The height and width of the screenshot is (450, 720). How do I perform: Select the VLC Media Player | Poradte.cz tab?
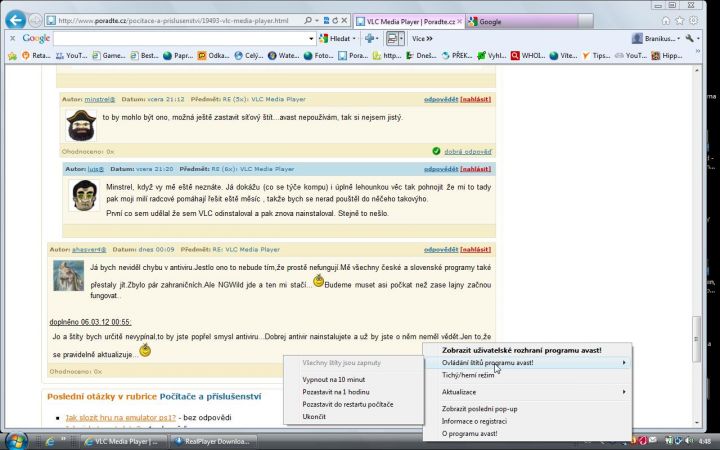pos(410,21)
